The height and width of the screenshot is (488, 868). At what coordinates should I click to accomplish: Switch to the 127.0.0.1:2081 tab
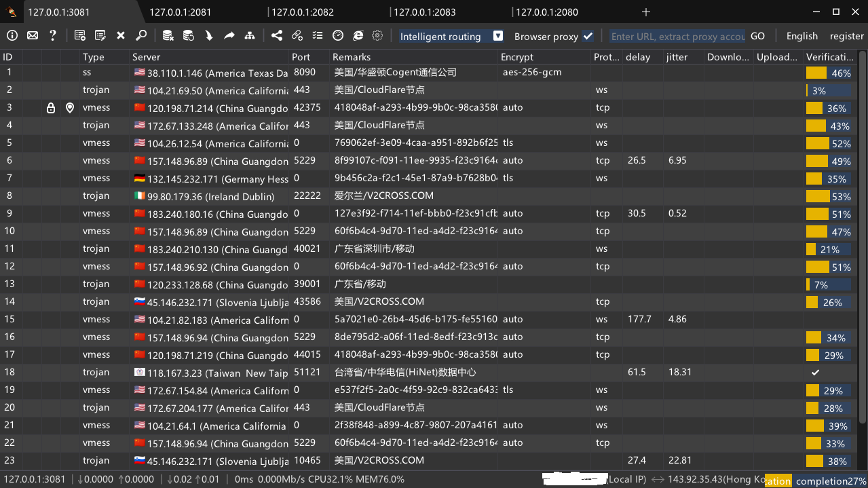point(180,12)
